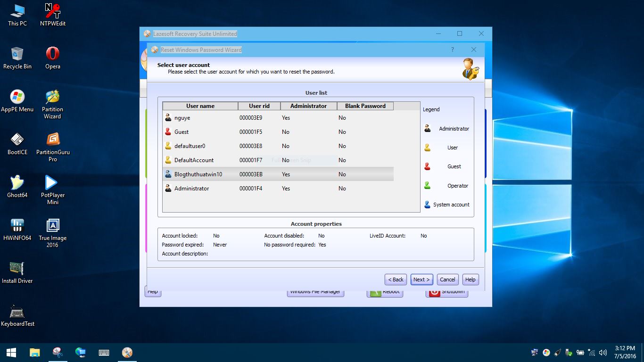Proceed with the Next > button

pos(421,280)
